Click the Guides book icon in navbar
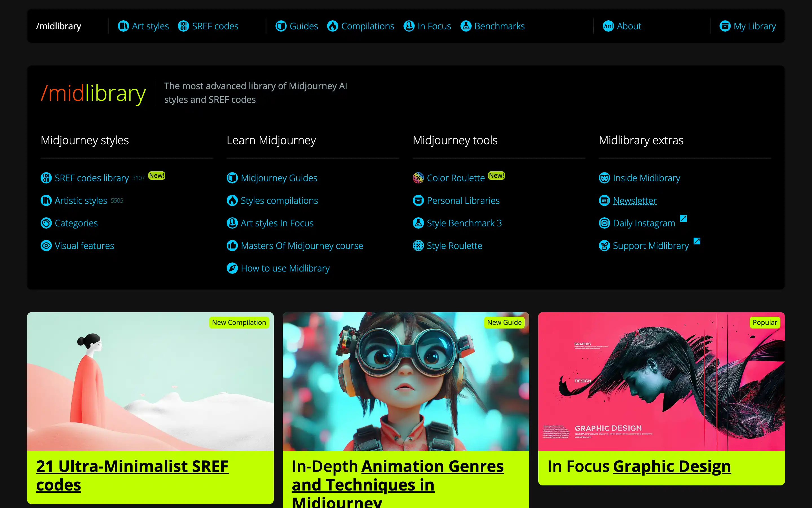 click(x=281, y=26)
